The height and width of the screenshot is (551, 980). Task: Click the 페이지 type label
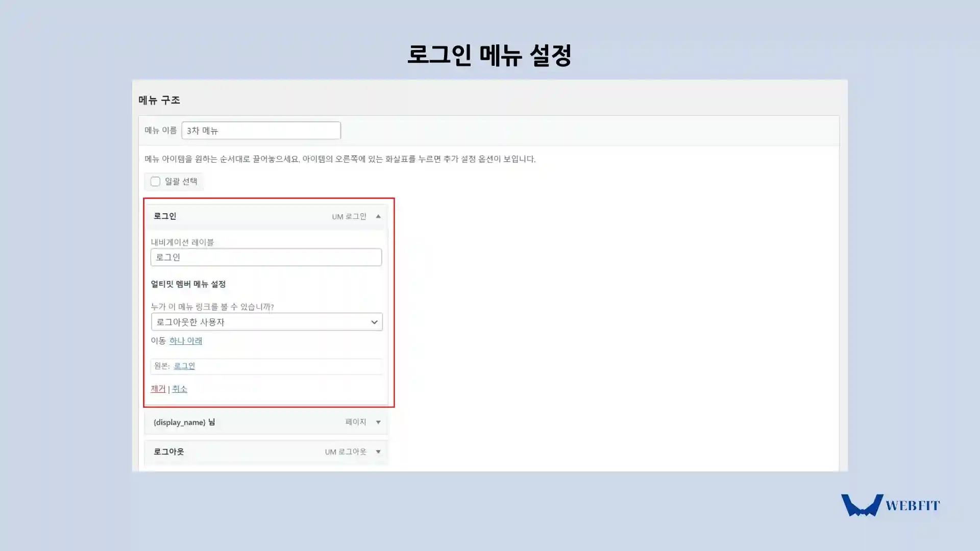pos(356,422)
